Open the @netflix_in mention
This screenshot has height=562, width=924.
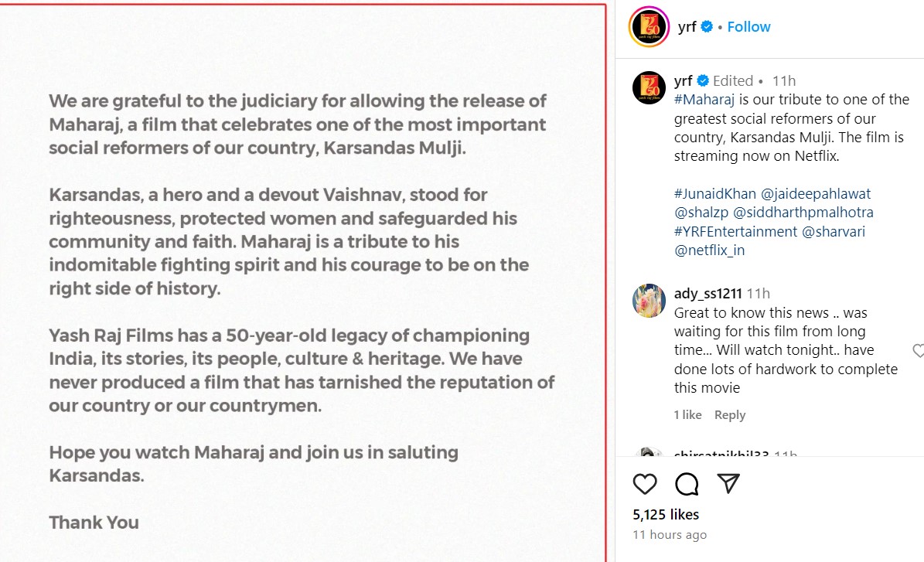710,250
